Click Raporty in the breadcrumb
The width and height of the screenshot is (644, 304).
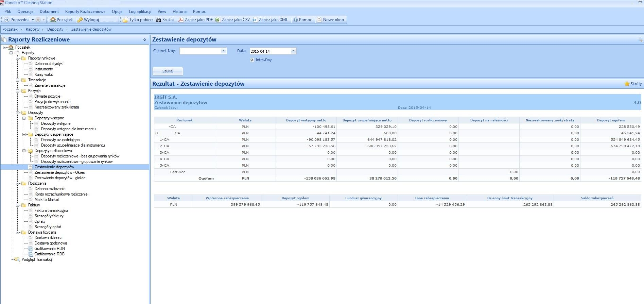pyautogui.click(x=33, y=29)
